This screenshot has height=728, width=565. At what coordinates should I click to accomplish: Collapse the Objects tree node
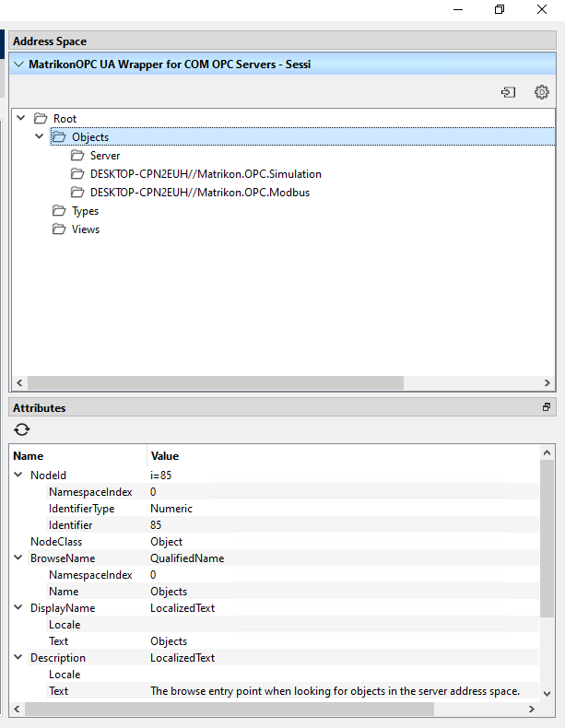pyautogui.click(x=40, y=136)
